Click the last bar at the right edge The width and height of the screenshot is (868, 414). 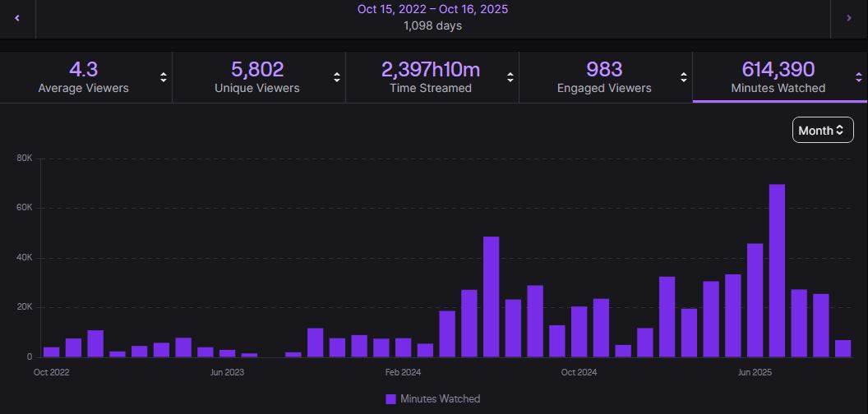[843, 348]
